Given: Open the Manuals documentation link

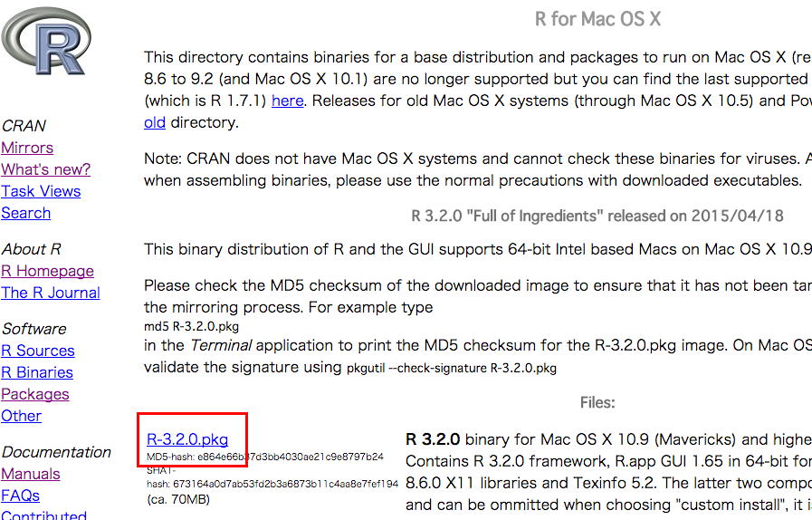Looking at the screenshot, I should point(31,475).
